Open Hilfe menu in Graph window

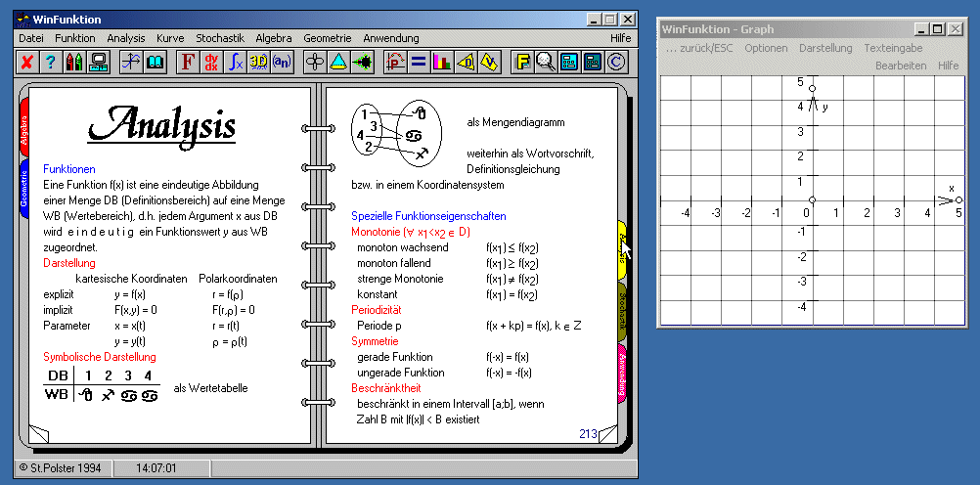point(948,66)
